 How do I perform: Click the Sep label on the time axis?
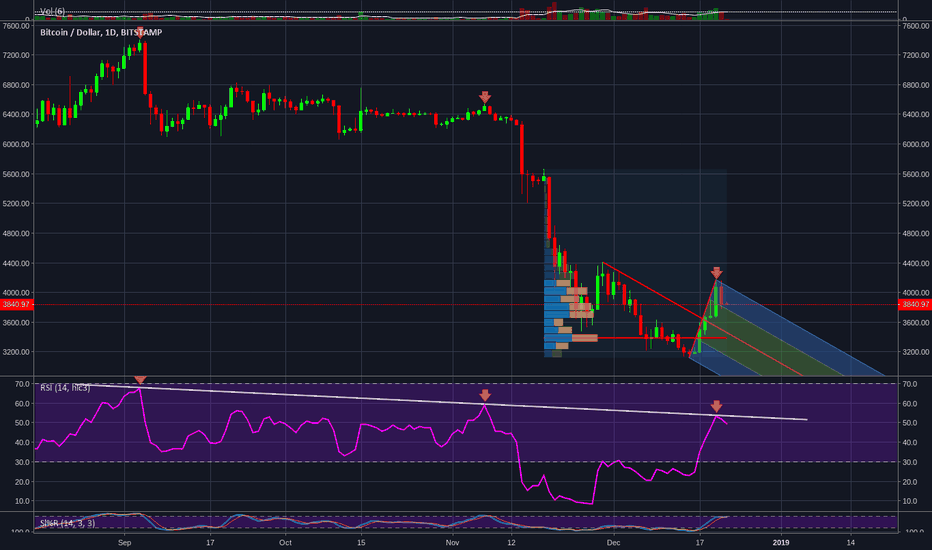coord(124,542)
